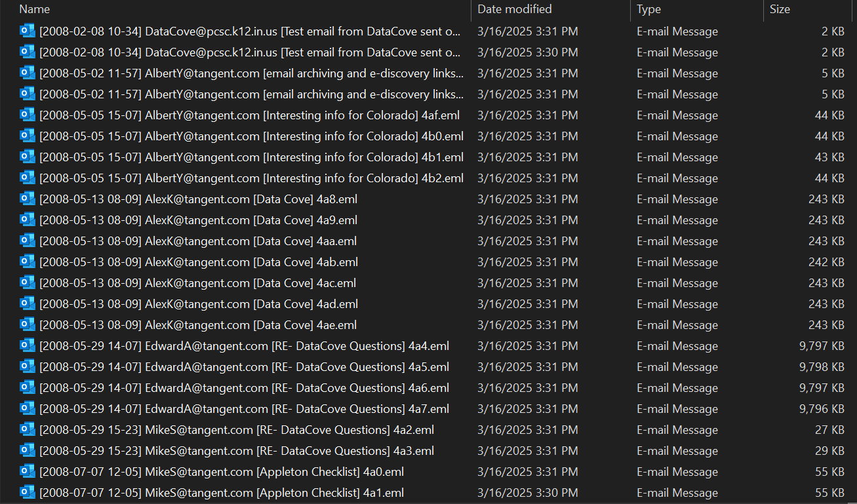857x504 pixels.
Task: Select the date modified cell for 4ad.eml
Action: coord(528,304)
